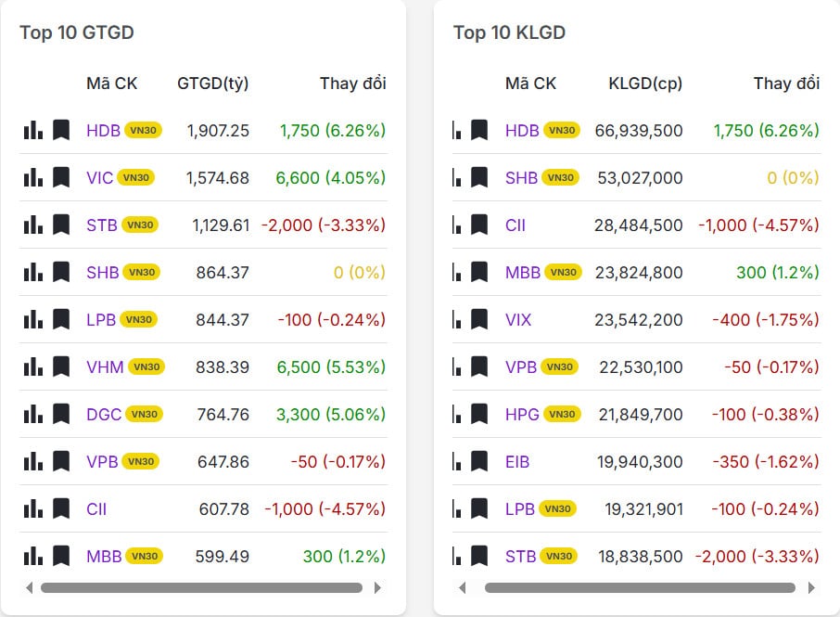Click Thay đổi header in GTGD table
This screenshot has width=840, height=617.
click(352, 84)
